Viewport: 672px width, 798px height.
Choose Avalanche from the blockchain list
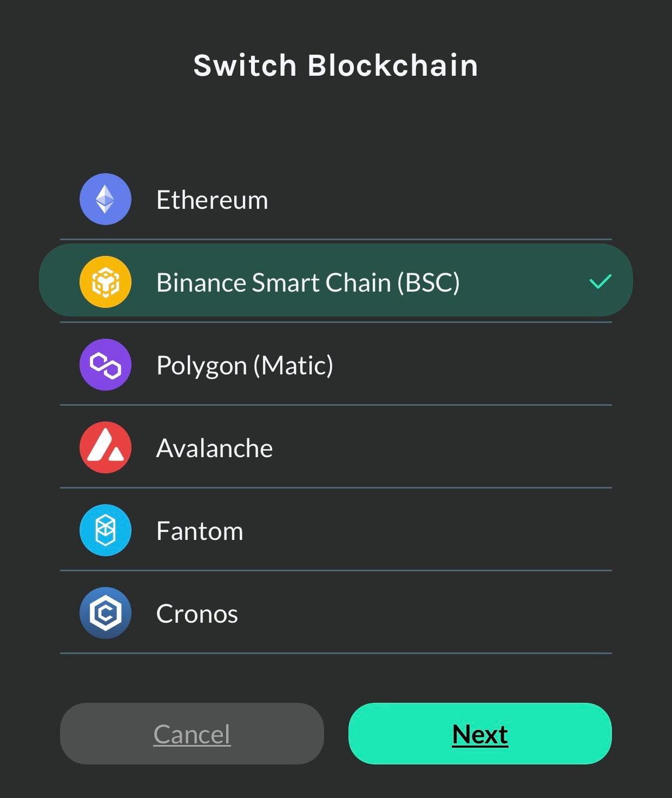pos(335,447)
